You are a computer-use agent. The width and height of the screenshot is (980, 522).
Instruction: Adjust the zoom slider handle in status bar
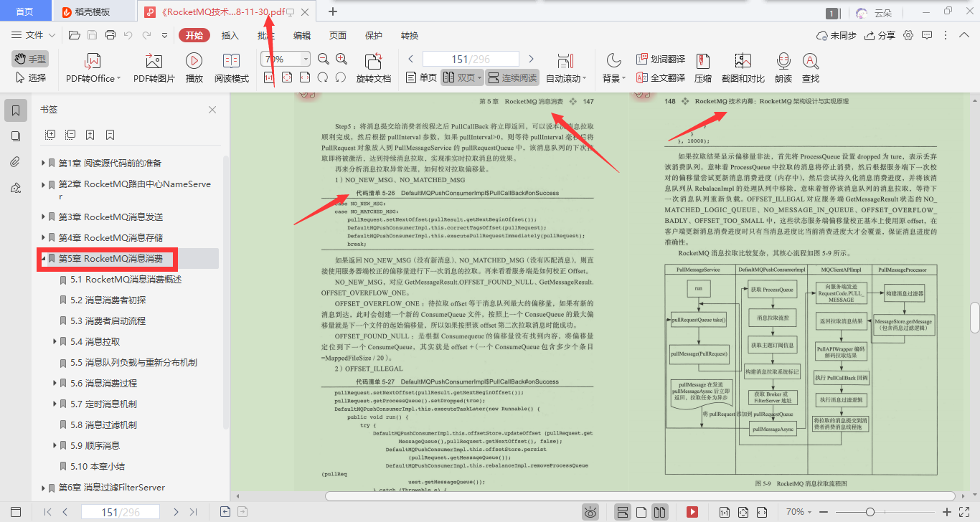click(x=870, y=512)
